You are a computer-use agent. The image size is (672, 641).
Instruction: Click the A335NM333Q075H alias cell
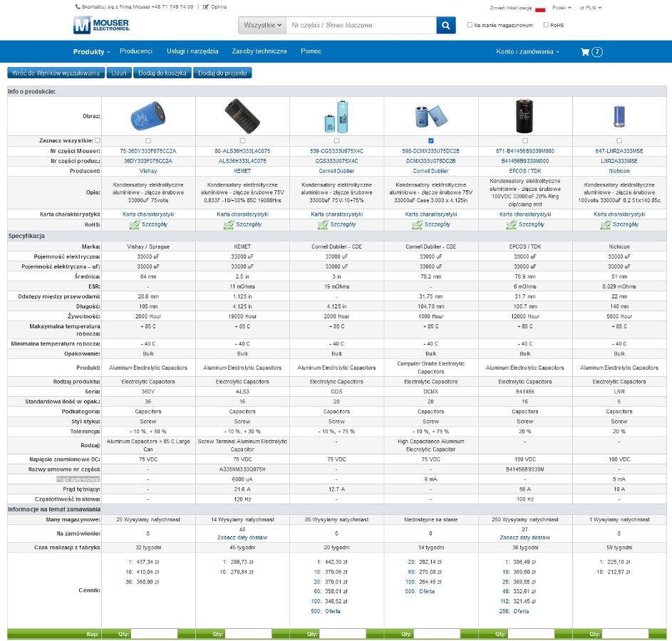click(242, 470)
